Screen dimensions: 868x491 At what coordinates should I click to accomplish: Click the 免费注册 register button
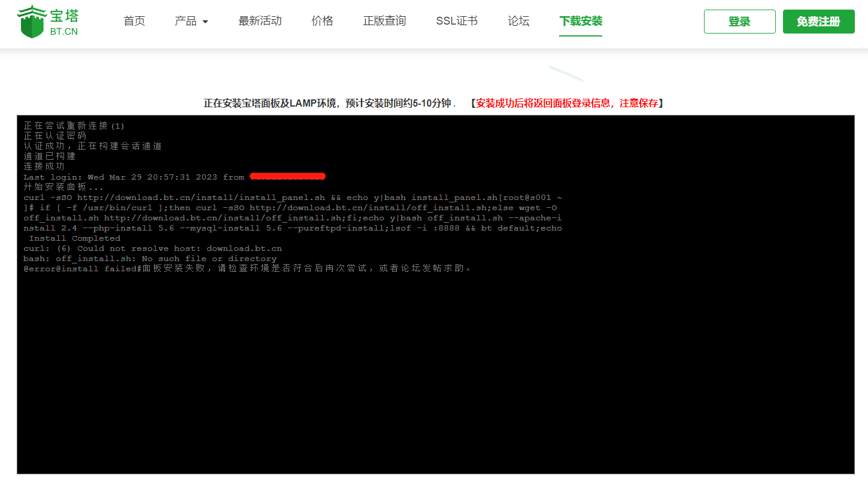click(x=818, y=22)
